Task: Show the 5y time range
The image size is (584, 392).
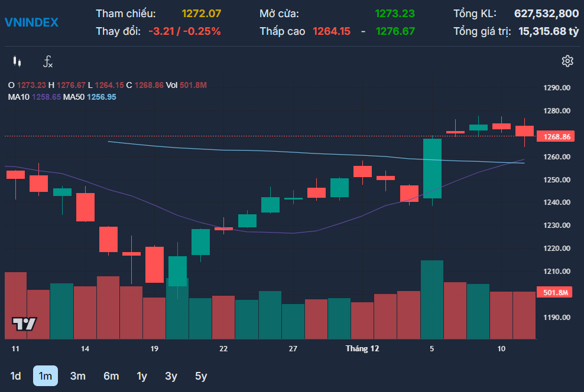Action: [201, 375]
